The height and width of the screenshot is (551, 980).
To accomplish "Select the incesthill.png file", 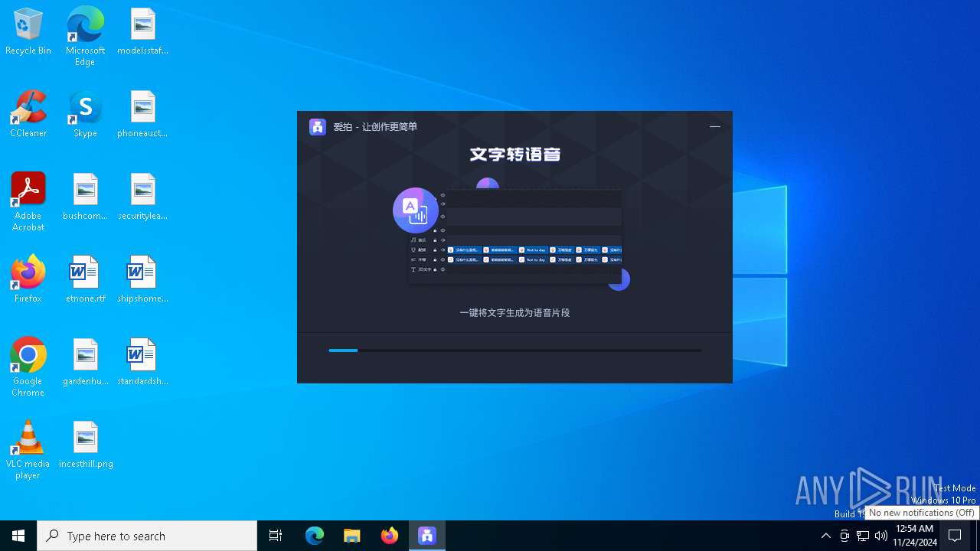I will click(x=85, y=445).
